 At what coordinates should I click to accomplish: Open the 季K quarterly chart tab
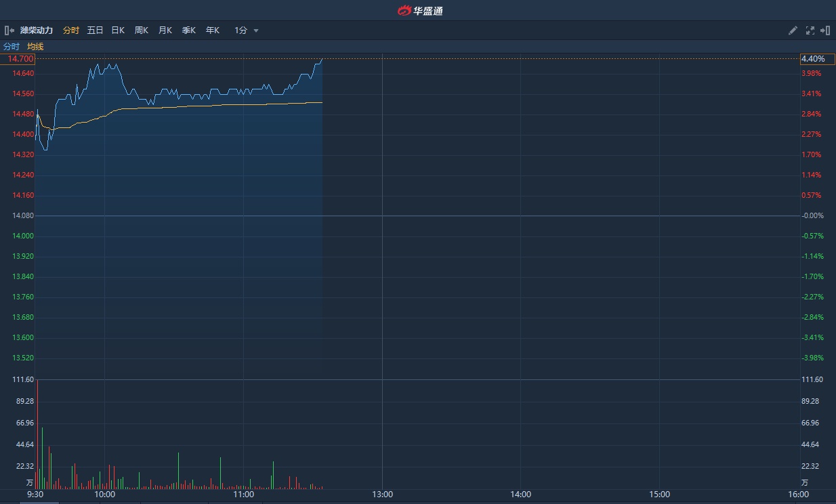(189, 30)
